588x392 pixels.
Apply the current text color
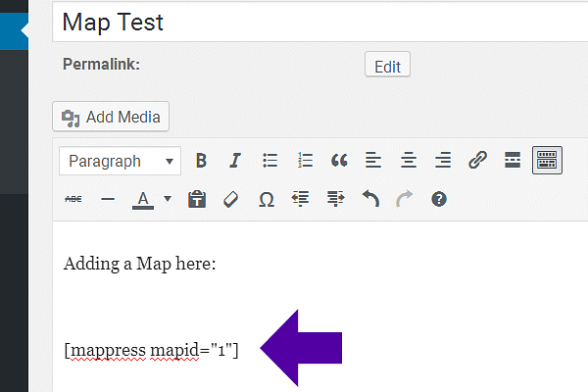(143, 199)
